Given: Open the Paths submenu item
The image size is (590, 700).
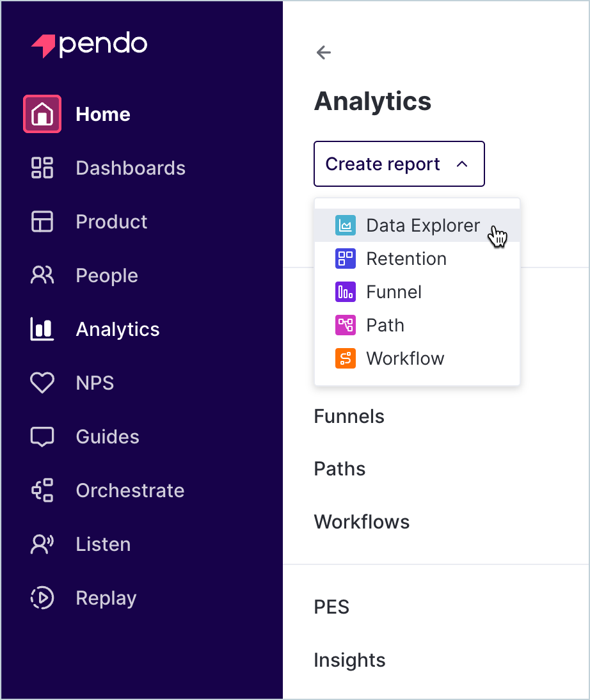Looking at the screenshot, I should coord(340,469).
